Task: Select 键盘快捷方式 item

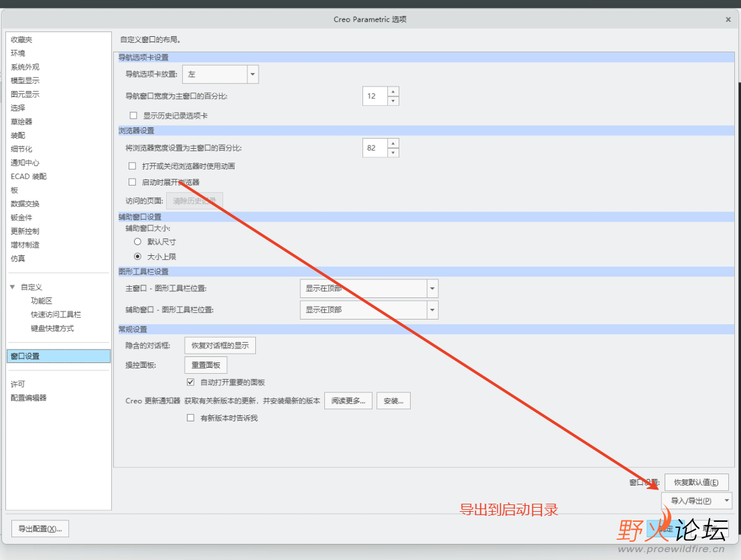Action: 52,328
